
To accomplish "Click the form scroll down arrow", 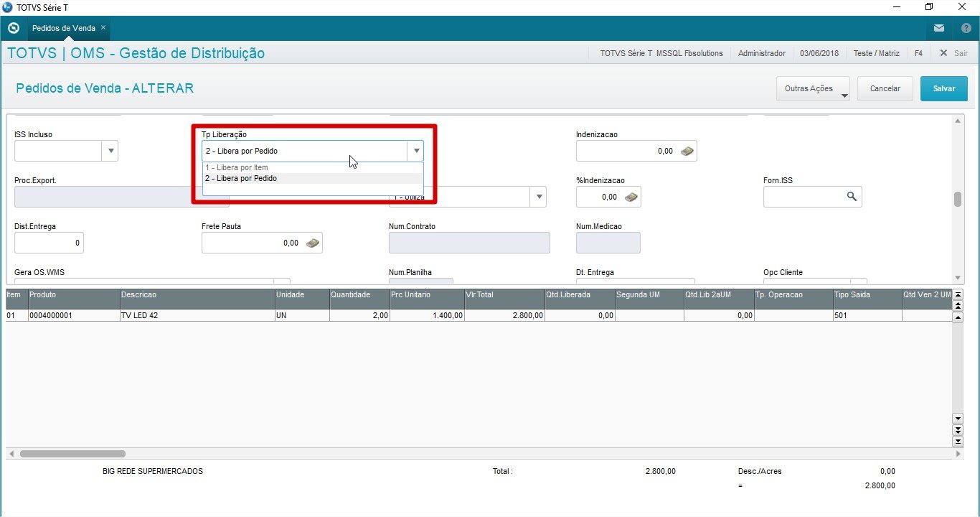I will click(x=958, y=278).
